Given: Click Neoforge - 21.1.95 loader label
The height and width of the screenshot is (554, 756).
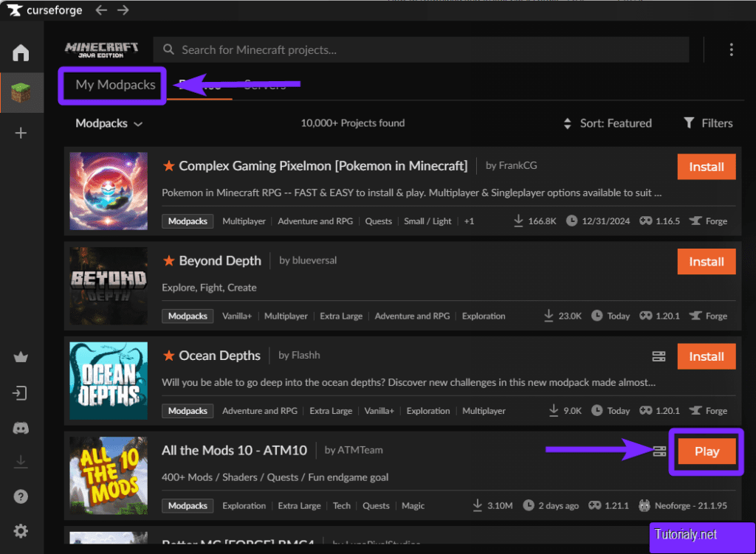Looking at the screenshot, I should [690, 506].
